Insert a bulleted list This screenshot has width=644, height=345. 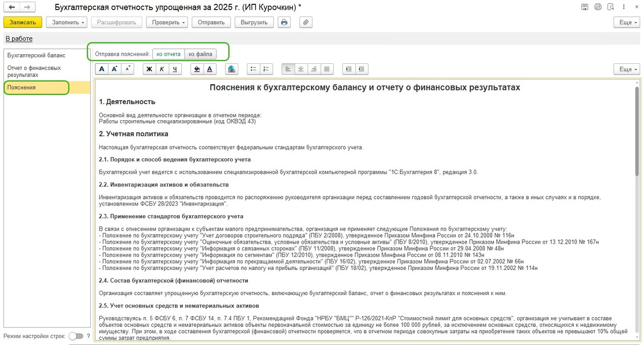pyautogui.click(x=254, y=69)
